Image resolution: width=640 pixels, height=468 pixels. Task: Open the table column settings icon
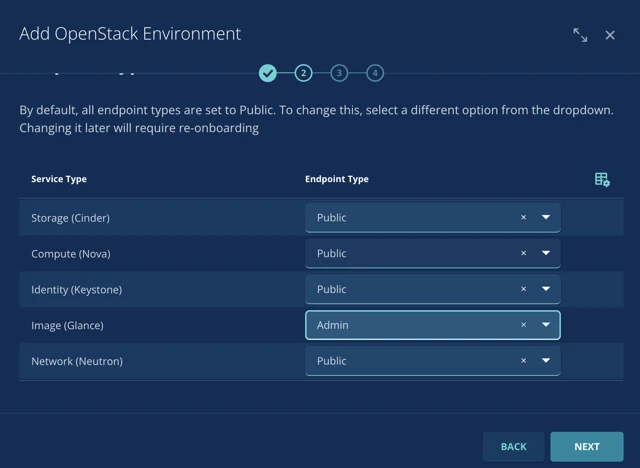602,180
